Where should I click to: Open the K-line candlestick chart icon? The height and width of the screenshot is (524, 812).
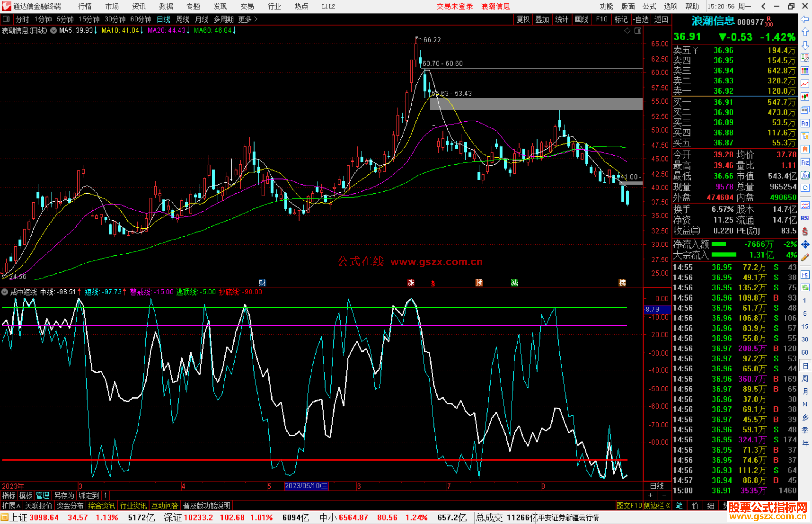(x=805, y=97)
